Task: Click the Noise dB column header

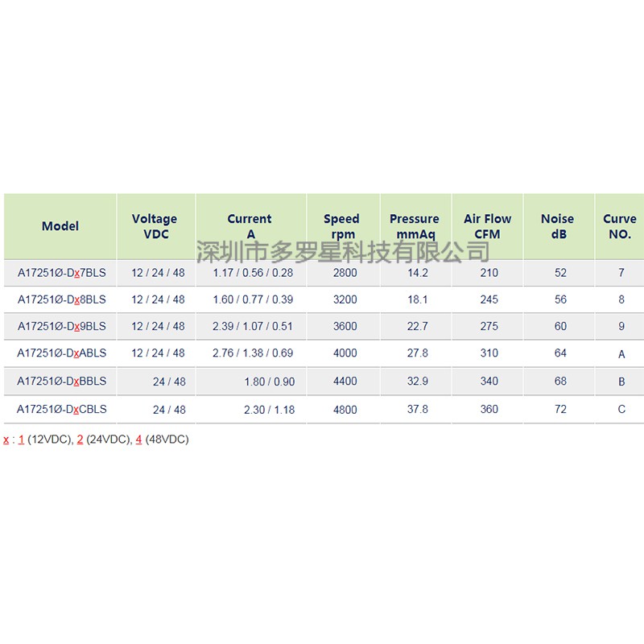Action: [558, 226]
